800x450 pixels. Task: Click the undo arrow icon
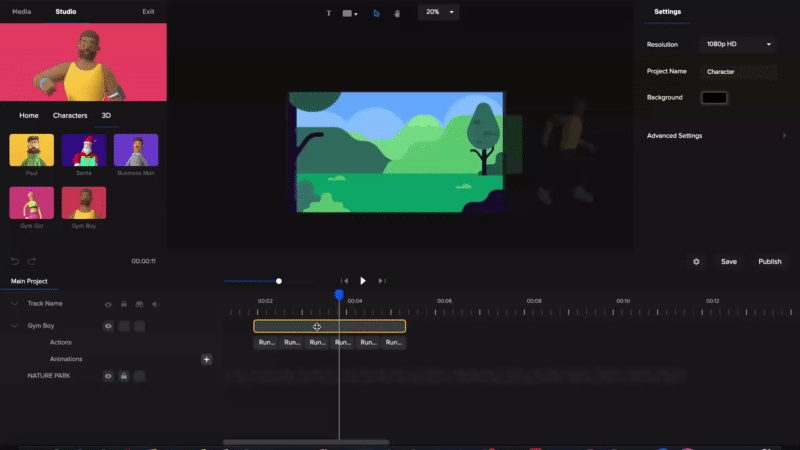click(15, 261)
